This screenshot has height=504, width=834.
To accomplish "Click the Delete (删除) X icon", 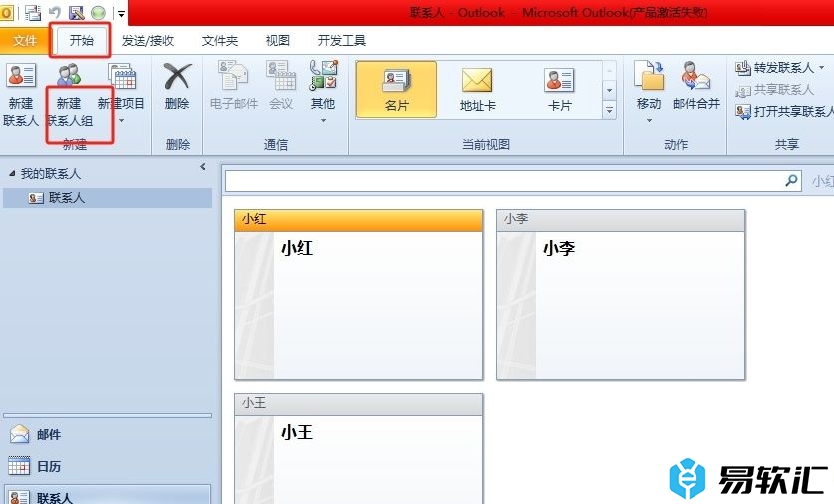I will point(177,76).
